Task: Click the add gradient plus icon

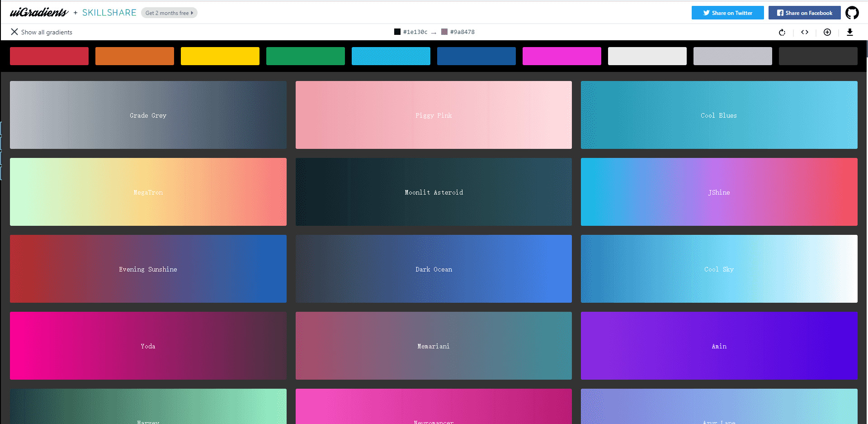Action: 827,32
